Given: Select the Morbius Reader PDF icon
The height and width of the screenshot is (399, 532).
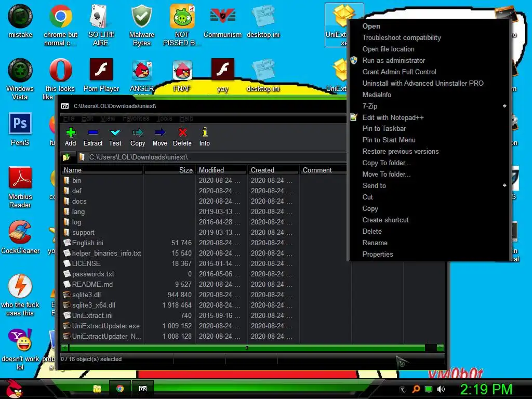Looking at the screenshot, I should [20, 187].
